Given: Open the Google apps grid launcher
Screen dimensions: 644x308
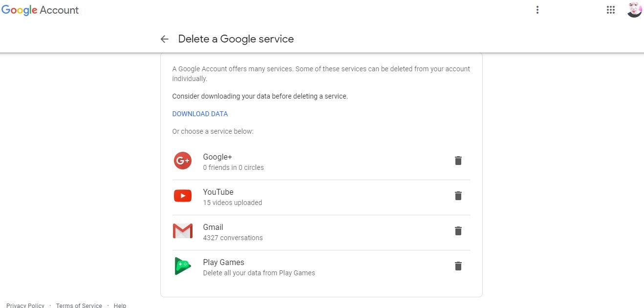Looking at the screenshot, I should pos(610,10).
